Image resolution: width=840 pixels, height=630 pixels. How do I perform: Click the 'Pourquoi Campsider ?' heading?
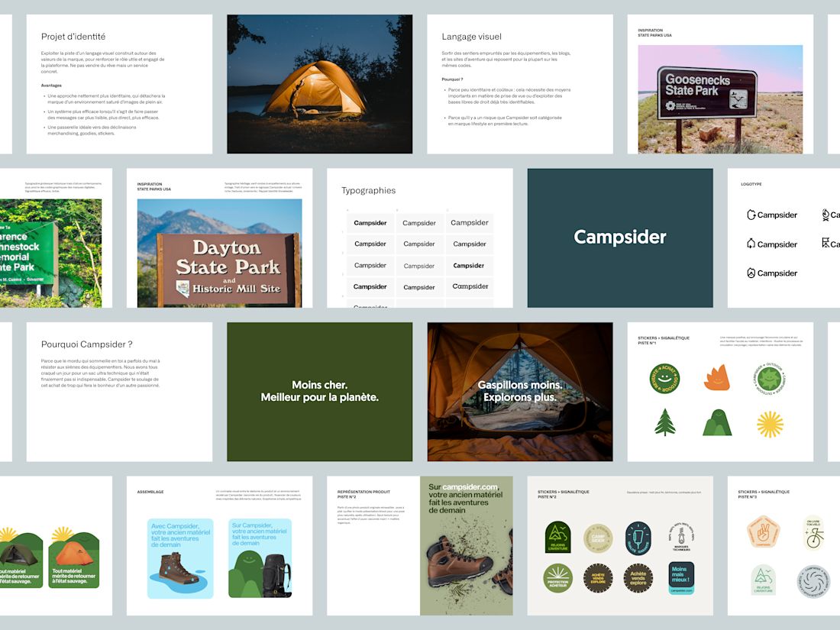pos(87,344)
